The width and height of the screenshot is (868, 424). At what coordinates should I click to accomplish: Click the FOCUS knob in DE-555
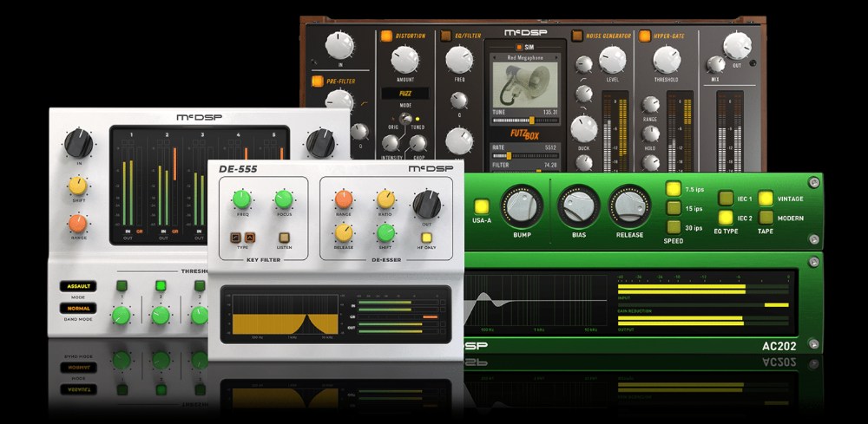tap(284, 199)
